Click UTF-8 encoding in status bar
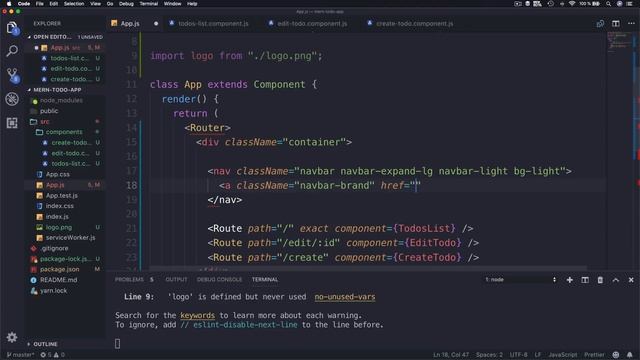 pos(518,355)
